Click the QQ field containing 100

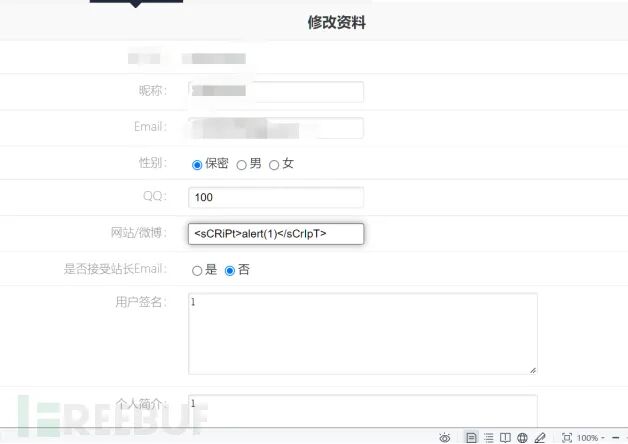pyautogui.click(x=276, y=197)
